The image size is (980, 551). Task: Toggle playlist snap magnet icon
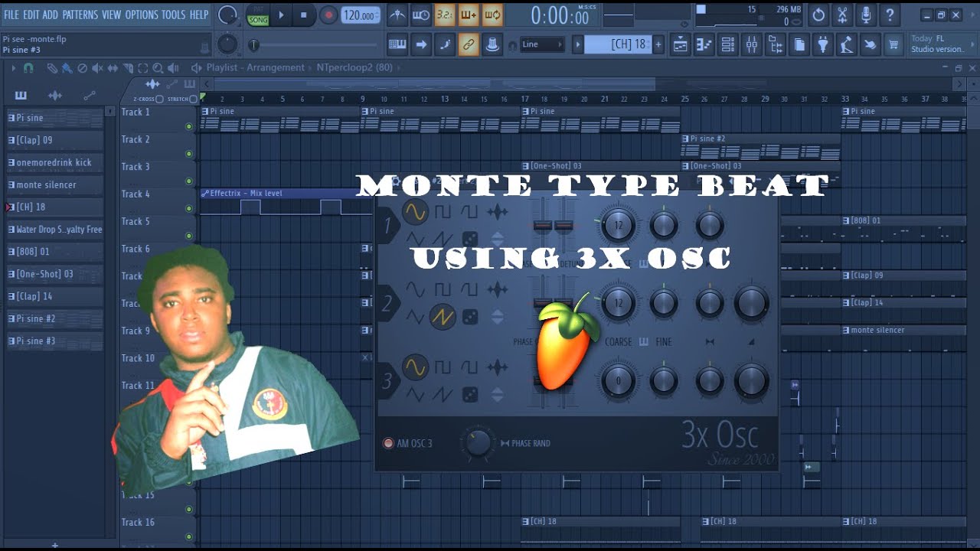tap(28, 68)
